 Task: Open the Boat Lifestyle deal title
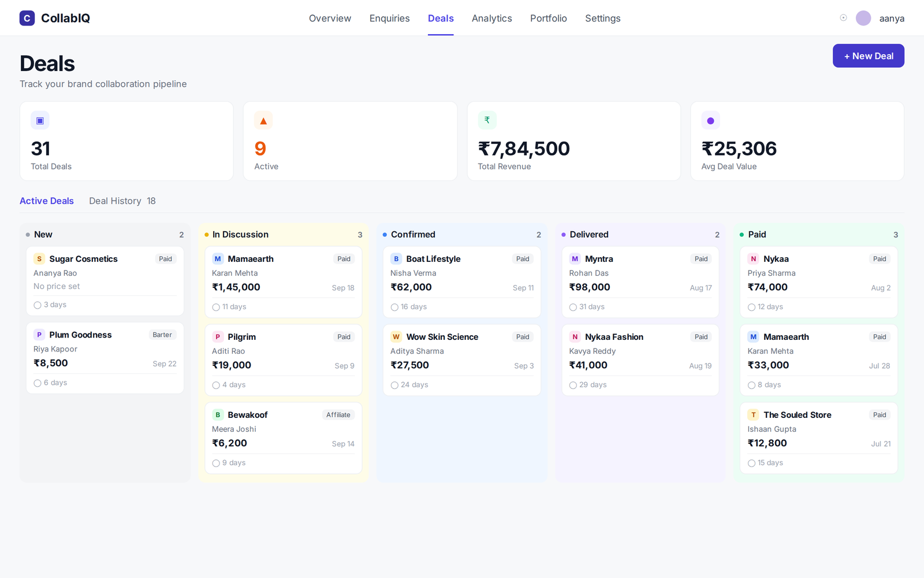(433, 259)
